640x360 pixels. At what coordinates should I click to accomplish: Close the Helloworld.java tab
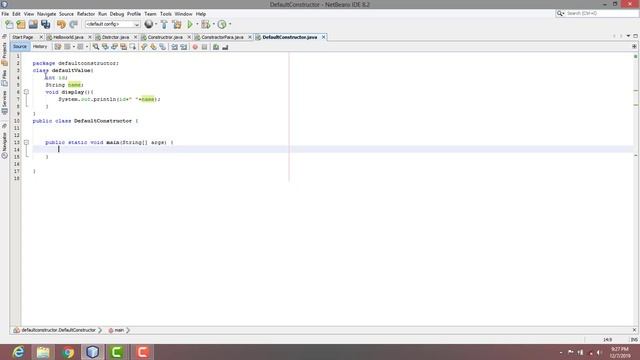[x=90, y=37]
